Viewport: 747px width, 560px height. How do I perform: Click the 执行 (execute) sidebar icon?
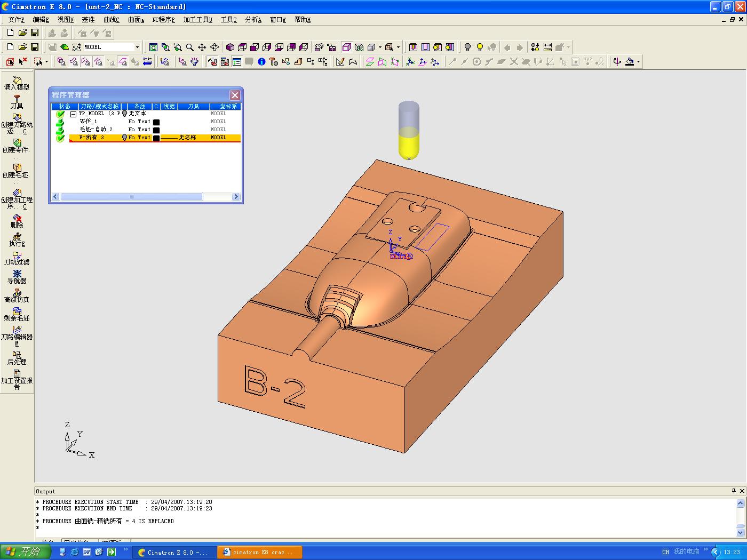pos(17,239)
